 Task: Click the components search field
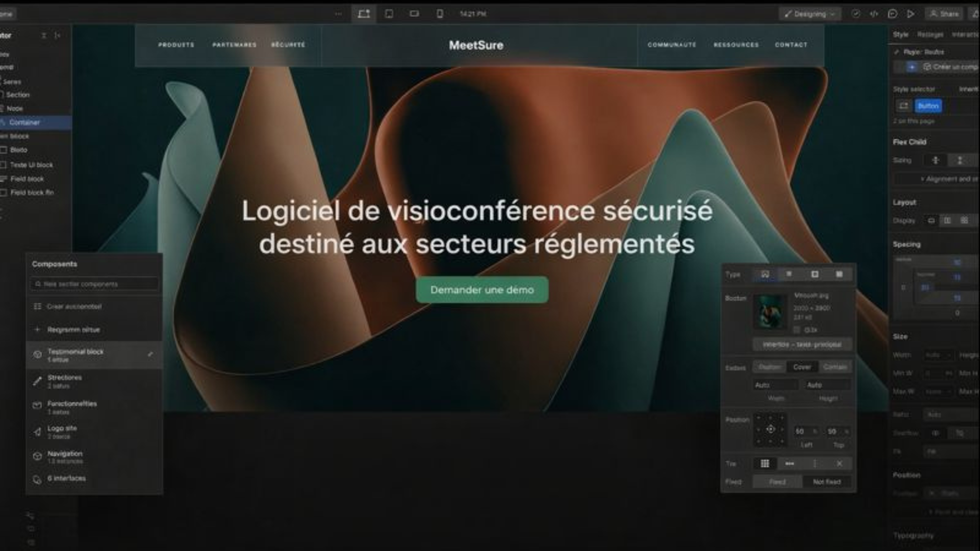coord(94,284)
